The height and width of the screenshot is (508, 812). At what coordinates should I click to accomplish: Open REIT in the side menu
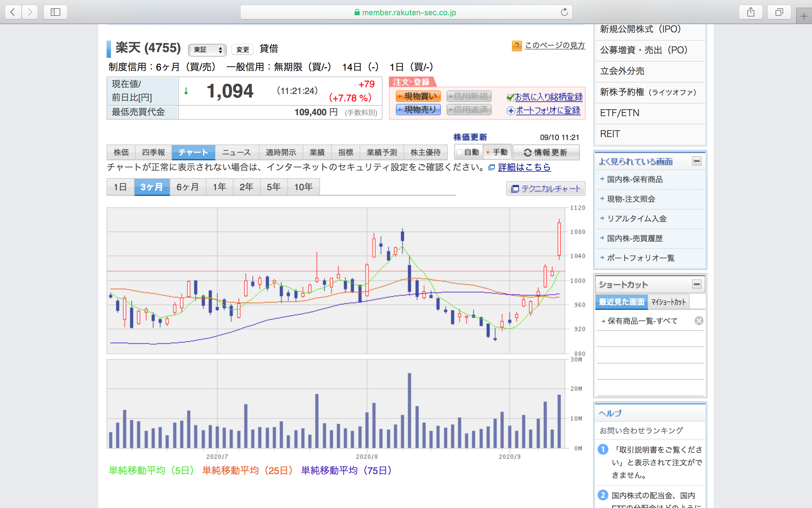pos(650,134)
